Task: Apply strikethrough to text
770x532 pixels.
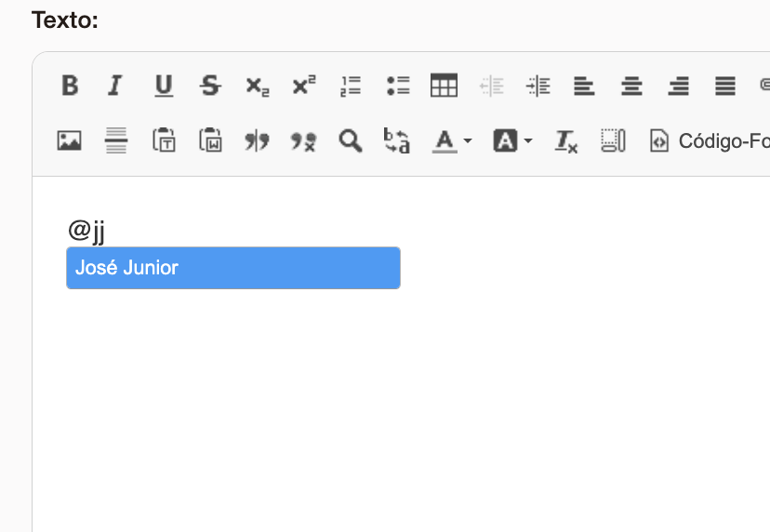Action: [211, 86]
